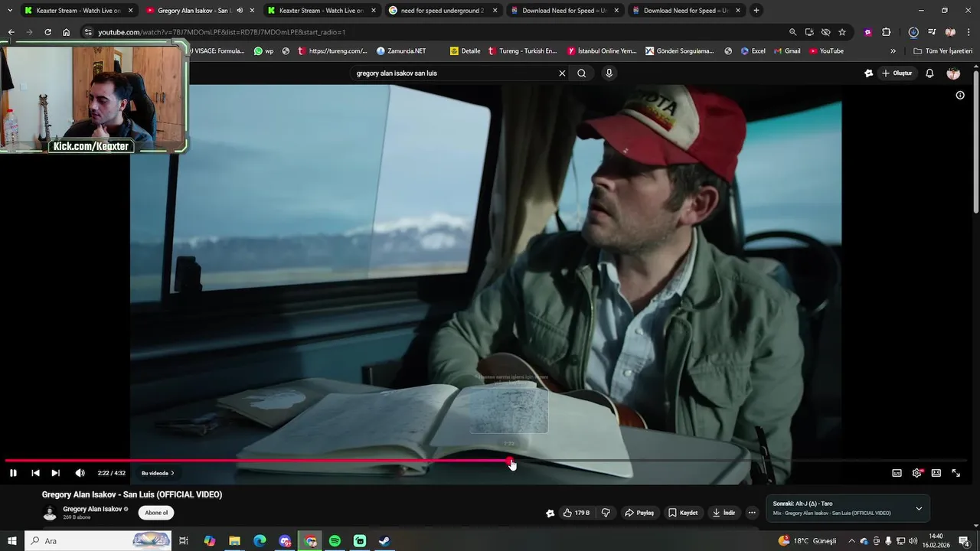980x551 pixels.
Task: Start YouTube voice search microphone
Action: (x=609, y=73)
